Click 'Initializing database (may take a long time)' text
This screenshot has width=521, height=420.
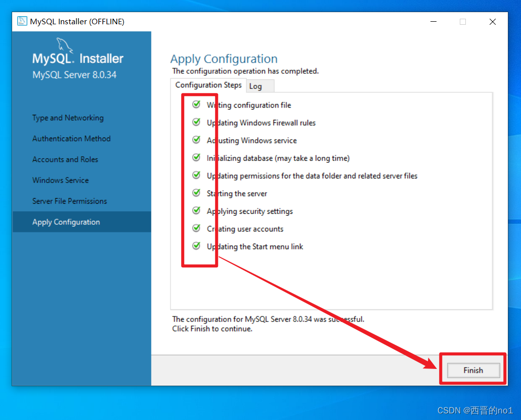pos(278,158)
